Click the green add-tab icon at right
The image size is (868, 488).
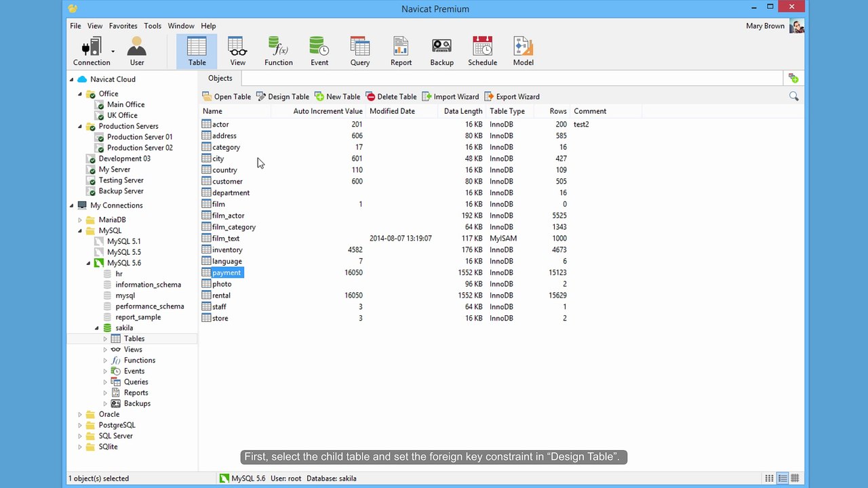pos(793,79)
